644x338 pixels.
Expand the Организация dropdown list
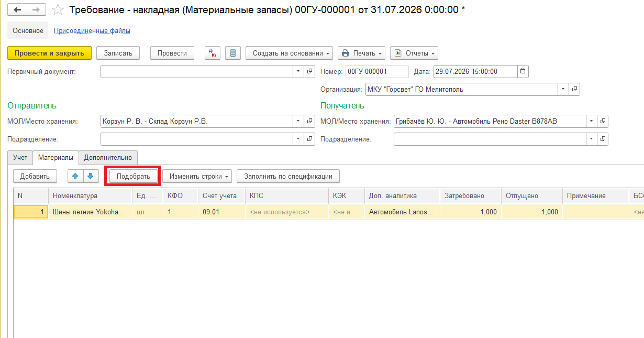[563, 89]
